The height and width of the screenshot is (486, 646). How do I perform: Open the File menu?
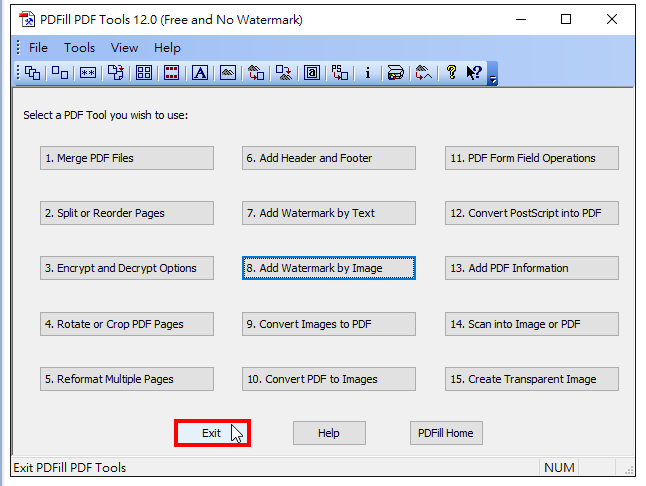click(38, 48)
